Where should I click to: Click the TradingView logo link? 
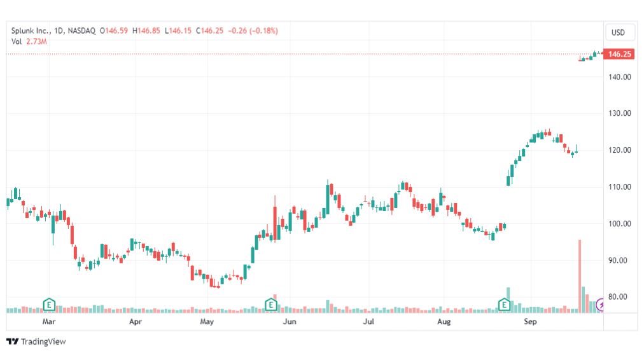coord(36,342)
